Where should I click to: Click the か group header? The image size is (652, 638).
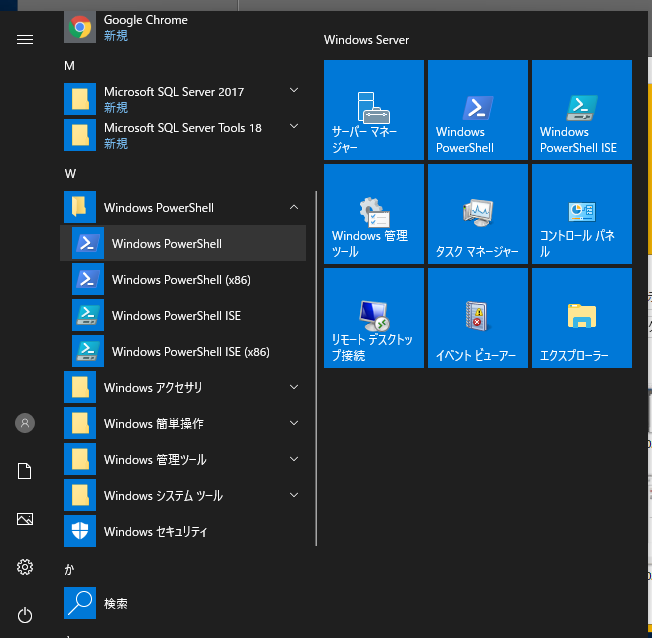coord(69,569)
